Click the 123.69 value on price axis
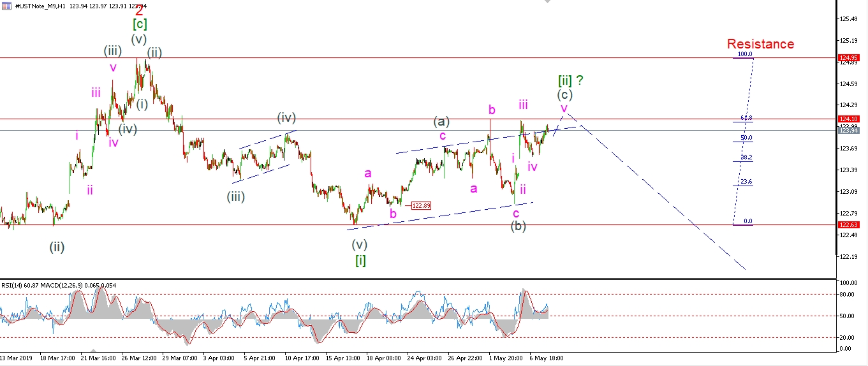 click(x=850, y=149)
